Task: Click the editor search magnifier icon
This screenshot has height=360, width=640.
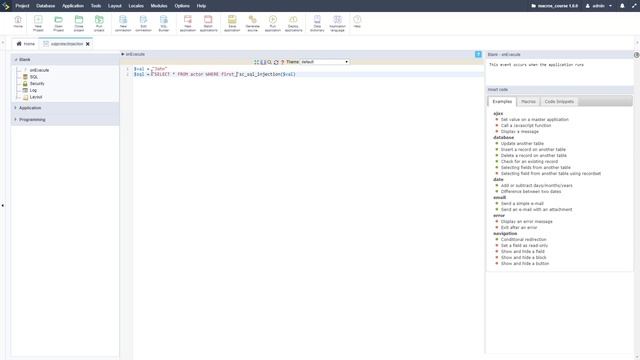Action: [269, 62]
